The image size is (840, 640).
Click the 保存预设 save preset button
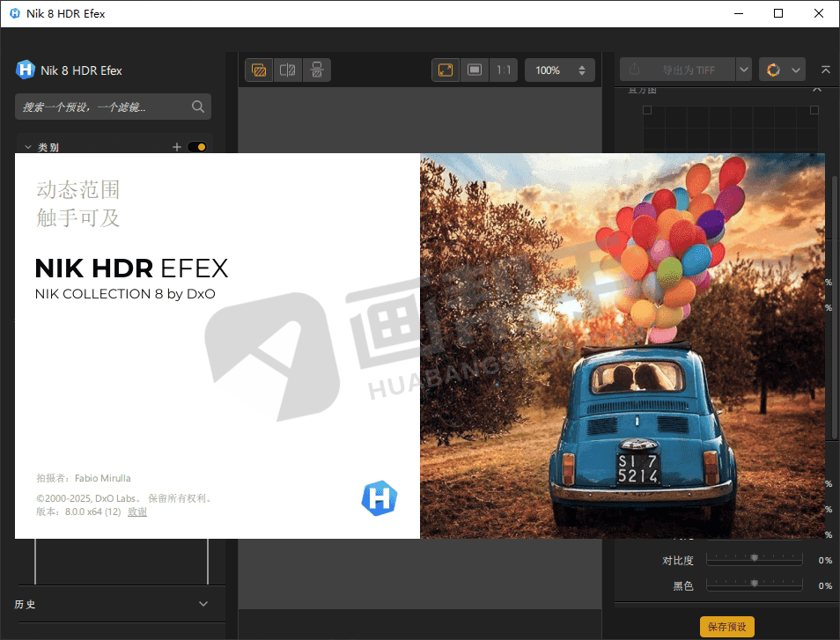tap(727, 627)
